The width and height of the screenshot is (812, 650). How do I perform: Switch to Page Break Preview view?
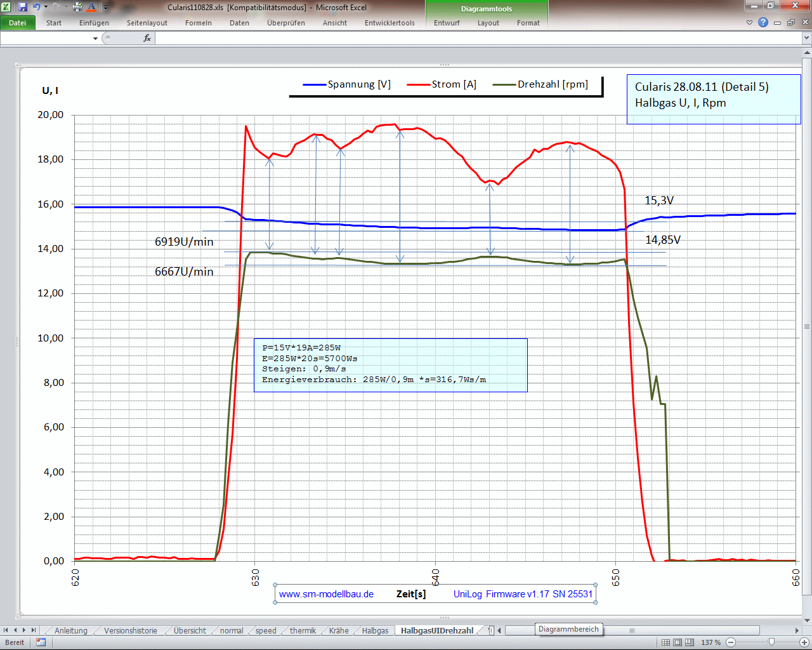click(x=690, y=642)
